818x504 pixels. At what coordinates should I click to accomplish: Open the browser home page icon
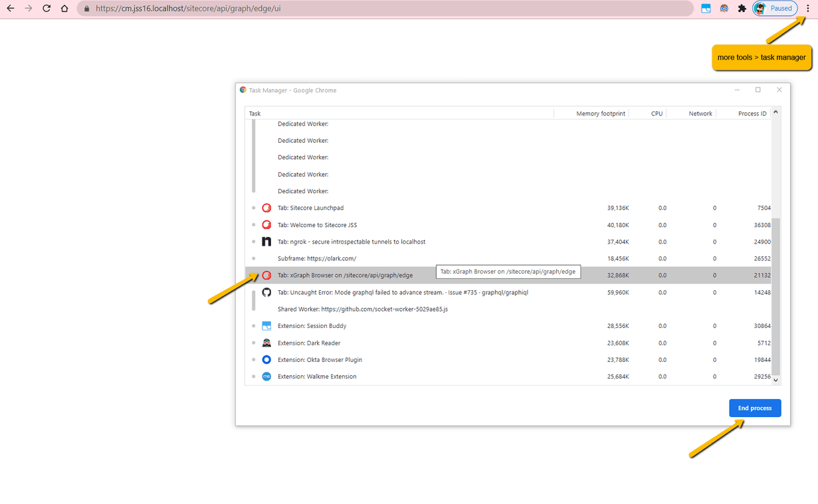(64, 9)
